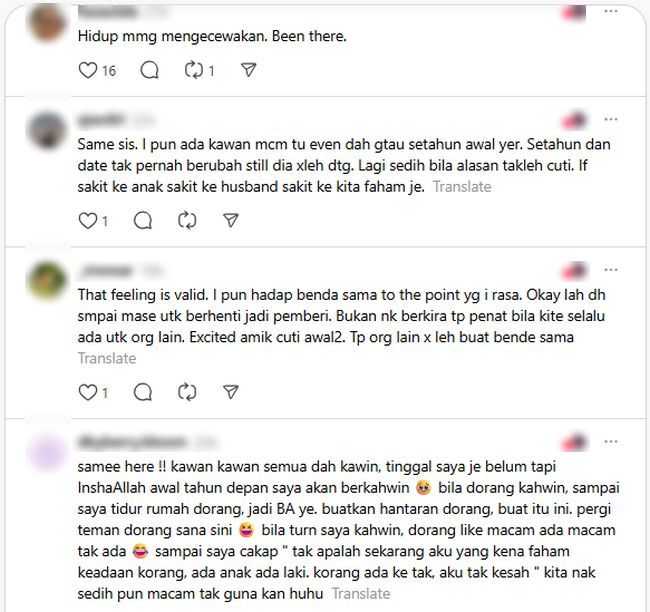
Task: Translate the "Same sis" comment
Action: (x=462, y=187)
